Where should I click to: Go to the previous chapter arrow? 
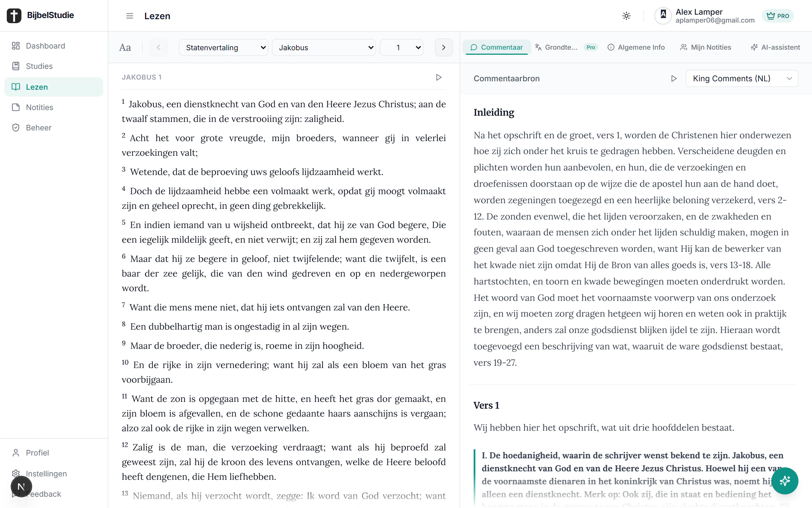[x=158, y=47]
